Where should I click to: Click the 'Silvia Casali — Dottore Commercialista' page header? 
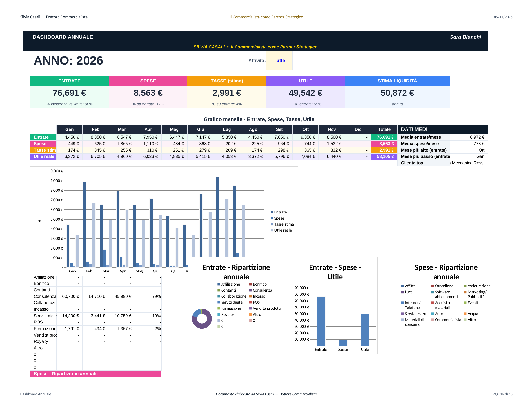click(54, 17)
